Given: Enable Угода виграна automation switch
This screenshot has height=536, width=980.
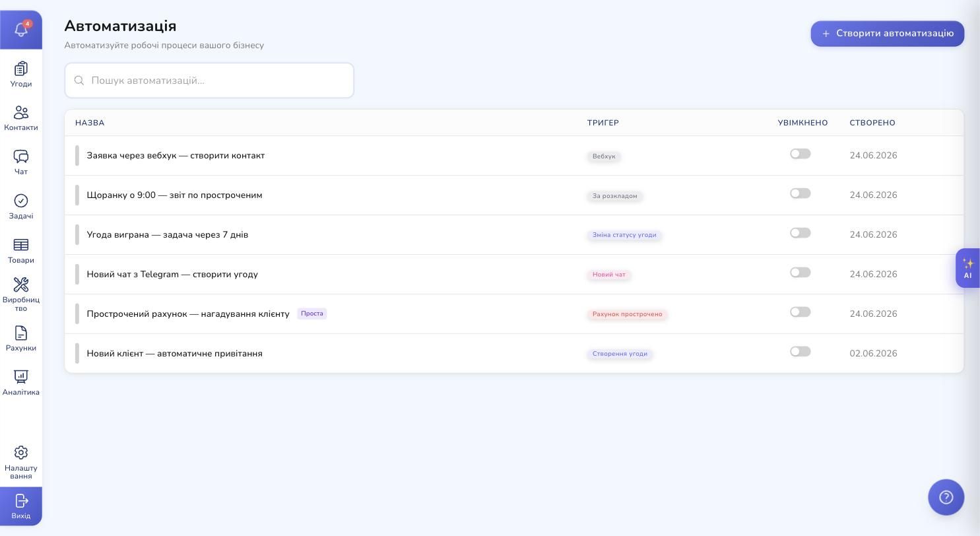Looking at the screenshot, I should 800,233.
